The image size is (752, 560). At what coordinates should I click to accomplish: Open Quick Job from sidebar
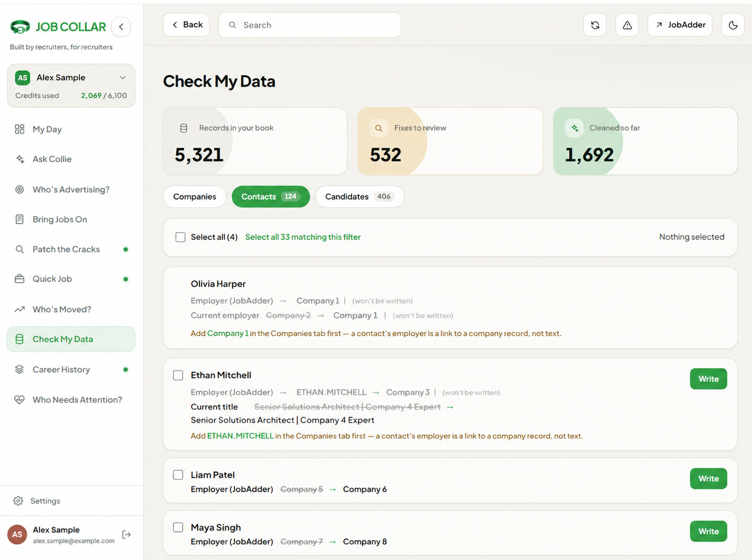pos(71,279)
